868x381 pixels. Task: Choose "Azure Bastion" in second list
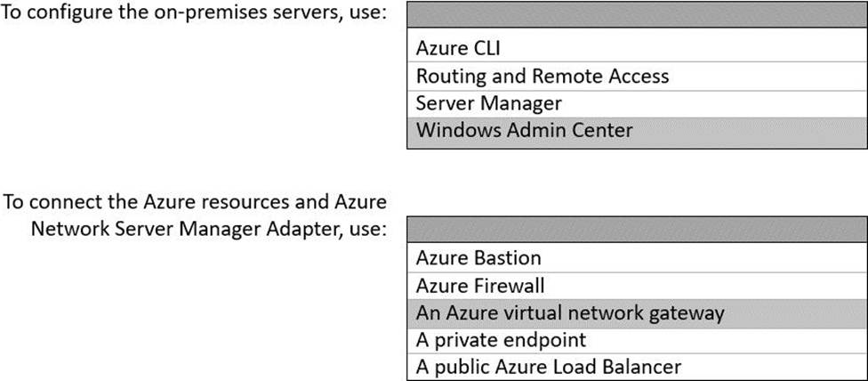click(478, 258)
